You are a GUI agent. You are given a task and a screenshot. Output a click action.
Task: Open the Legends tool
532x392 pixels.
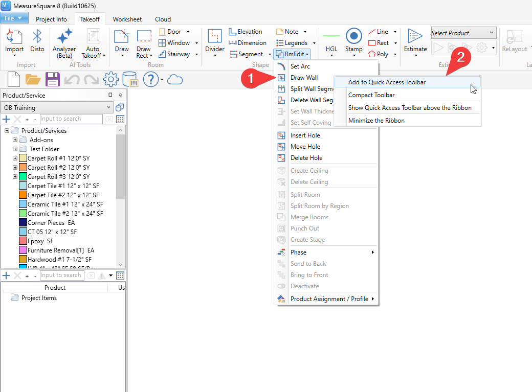(x=292, y=43)
